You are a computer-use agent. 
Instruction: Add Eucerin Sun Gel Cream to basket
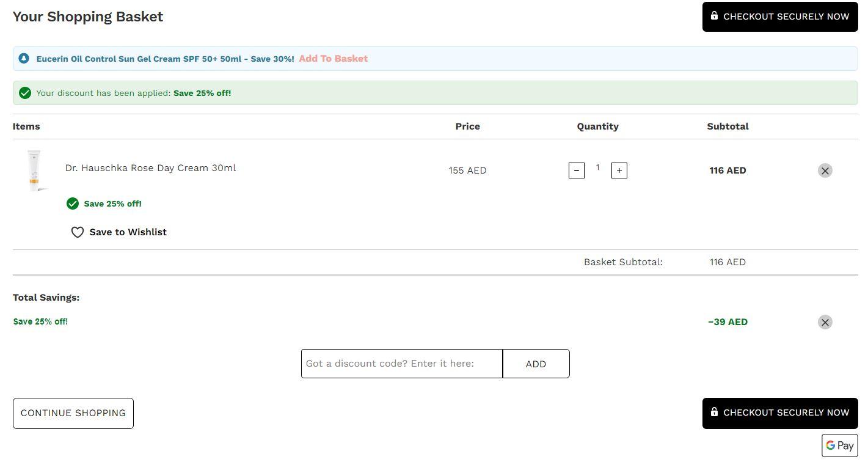pyautogui.click(x=333, y=59)
